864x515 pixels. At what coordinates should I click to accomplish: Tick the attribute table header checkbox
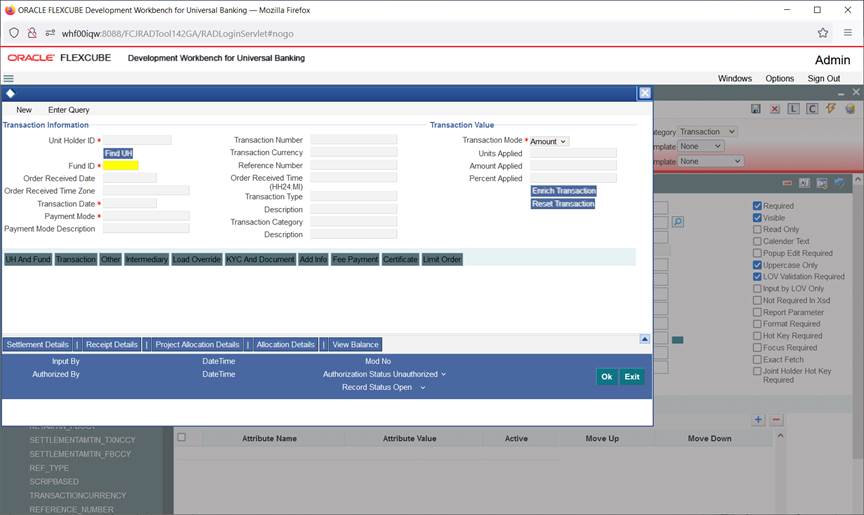click(x=181, y=437)
